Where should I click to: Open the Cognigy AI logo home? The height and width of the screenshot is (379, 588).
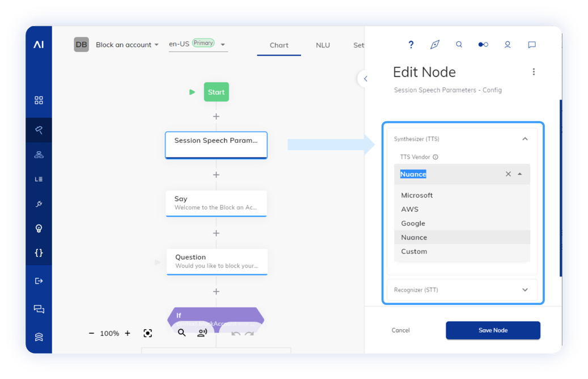tap(39, 45)
